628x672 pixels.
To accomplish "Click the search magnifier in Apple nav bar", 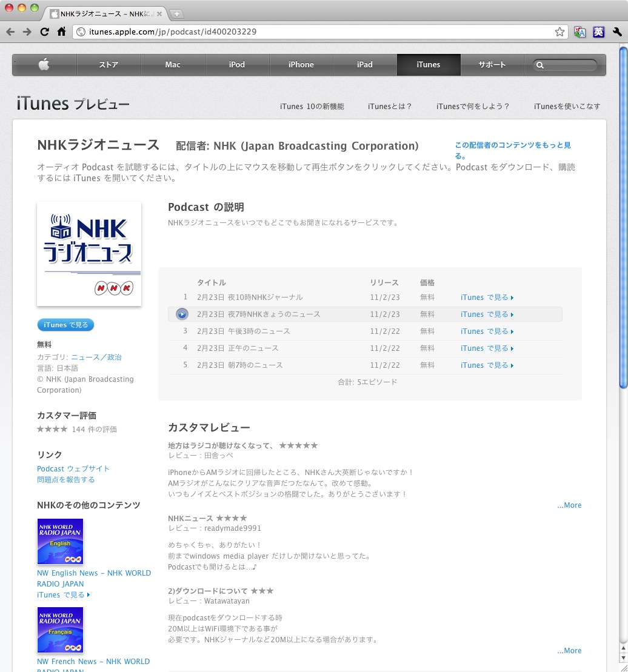I will tap(540, 65).
